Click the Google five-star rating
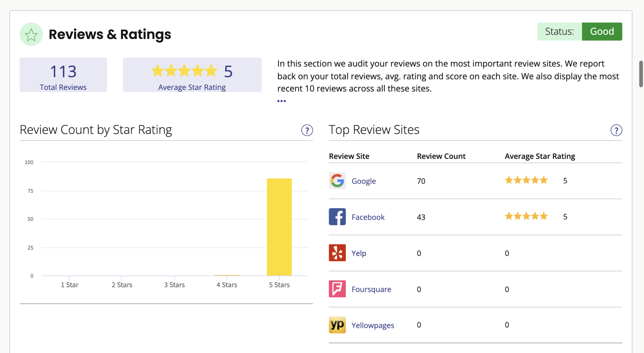644x353 pixels. click(x=526, y=180)
